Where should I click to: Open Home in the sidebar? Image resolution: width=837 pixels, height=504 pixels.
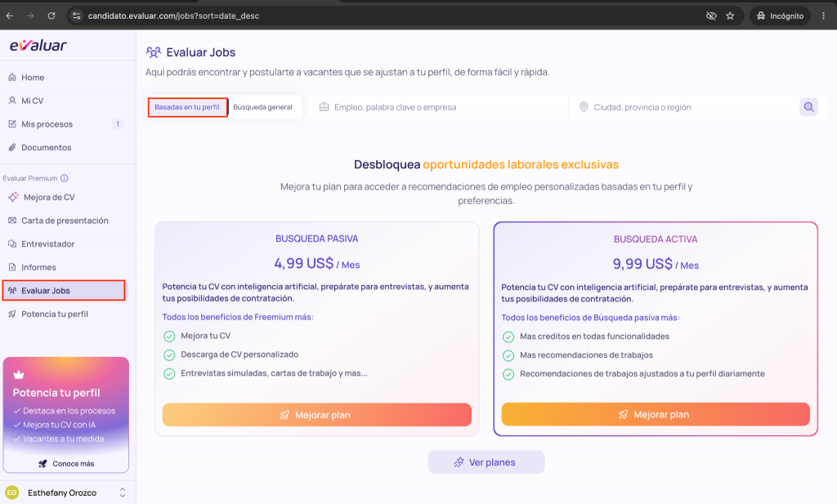click(x=33, y=78)
